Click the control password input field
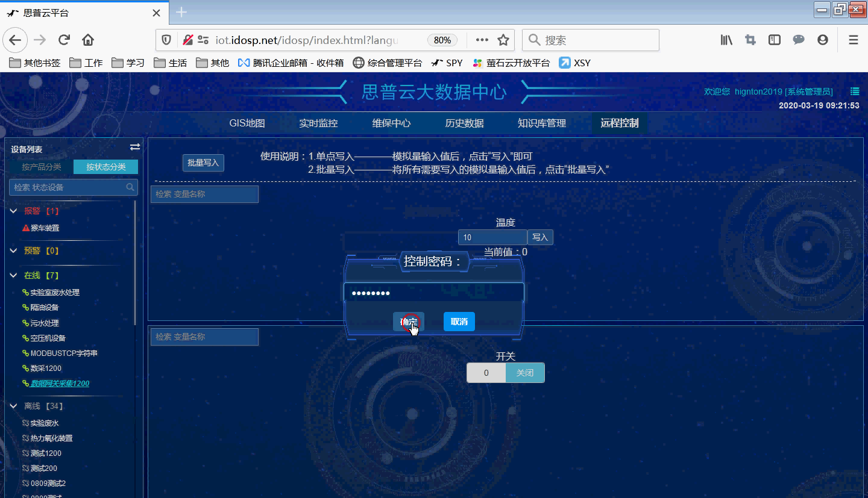 click(x=433, y=291)
